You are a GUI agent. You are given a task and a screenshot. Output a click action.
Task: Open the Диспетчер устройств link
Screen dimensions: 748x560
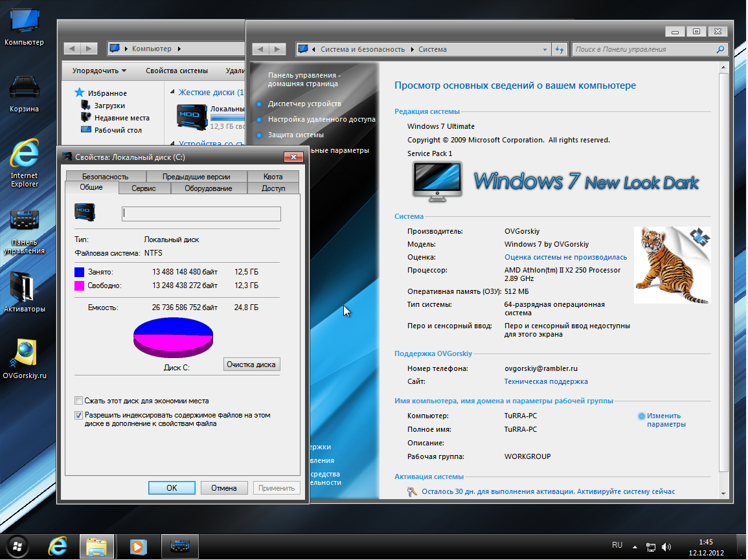pos(304,104)
